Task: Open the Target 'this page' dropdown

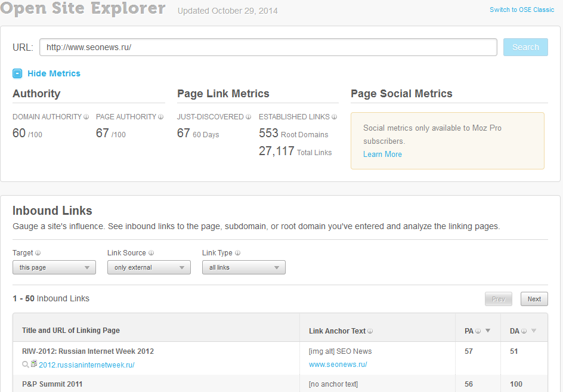Action: 54,267
